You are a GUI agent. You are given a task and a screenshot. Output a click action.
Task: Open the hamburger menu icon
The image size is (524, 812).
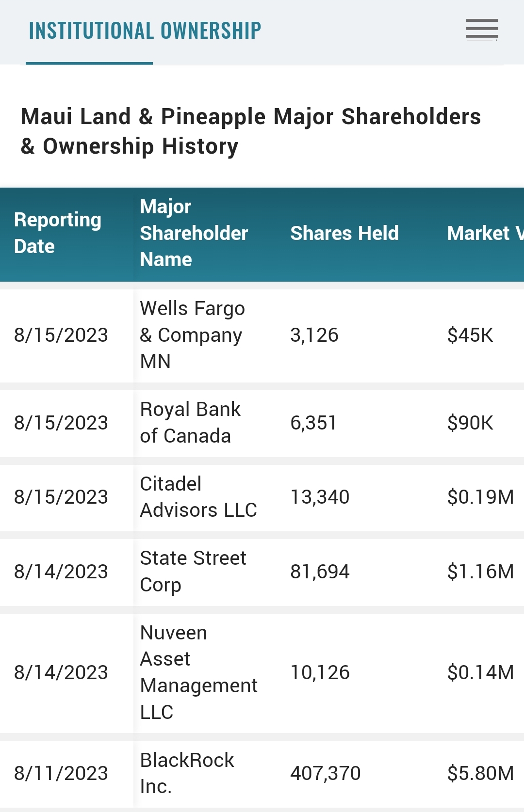pos(482,30)
